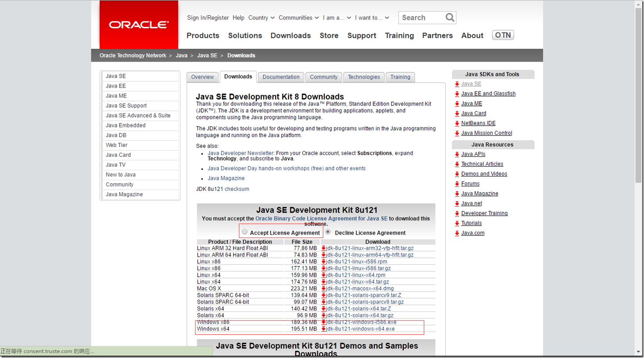Screen dimensions: 644x358
Task: Click download arrow icon for jdk-8u121-macosx-x64.dmg
Action: coord(323,288)
